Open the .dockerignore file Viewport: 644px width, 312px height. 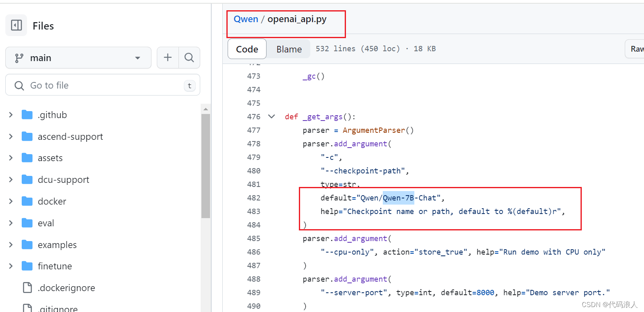[x=66, y=288]
